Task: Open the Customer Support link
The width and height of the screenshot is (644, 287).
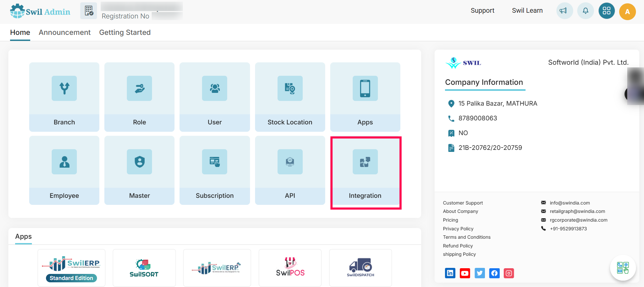Action: [463, 203]
